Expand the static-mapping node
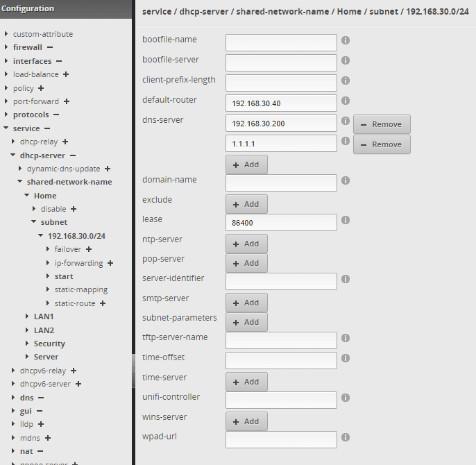 48,289
